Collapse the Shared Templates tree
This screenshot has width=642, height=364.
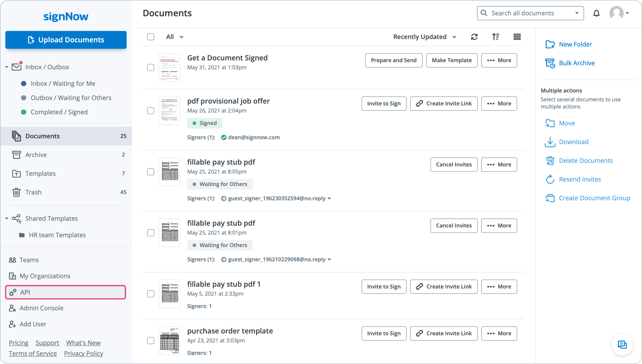click(6, 218)
